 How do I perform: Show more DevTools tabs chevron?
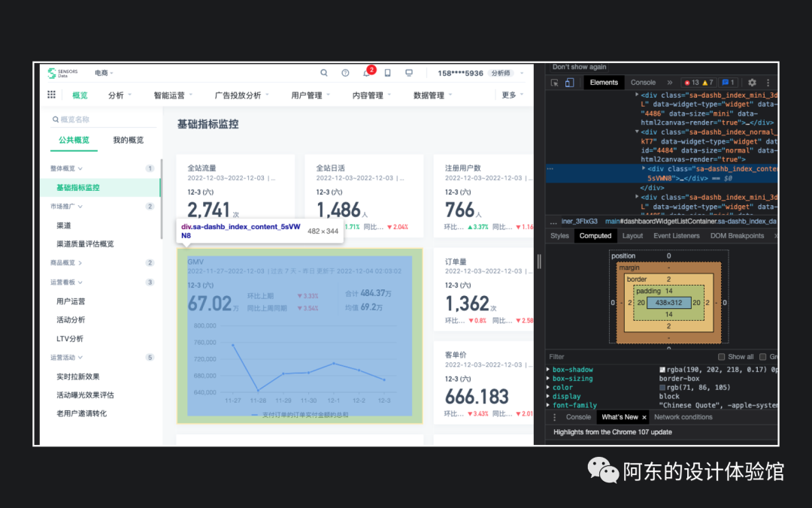(670, 83)
